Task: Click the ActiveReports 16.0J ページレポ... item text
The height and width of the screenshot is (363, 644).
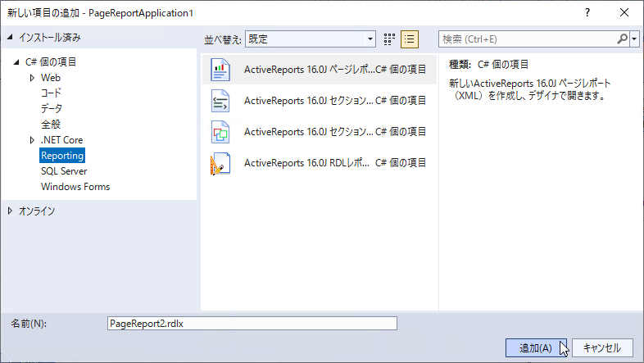Action: tap(309, 70)
